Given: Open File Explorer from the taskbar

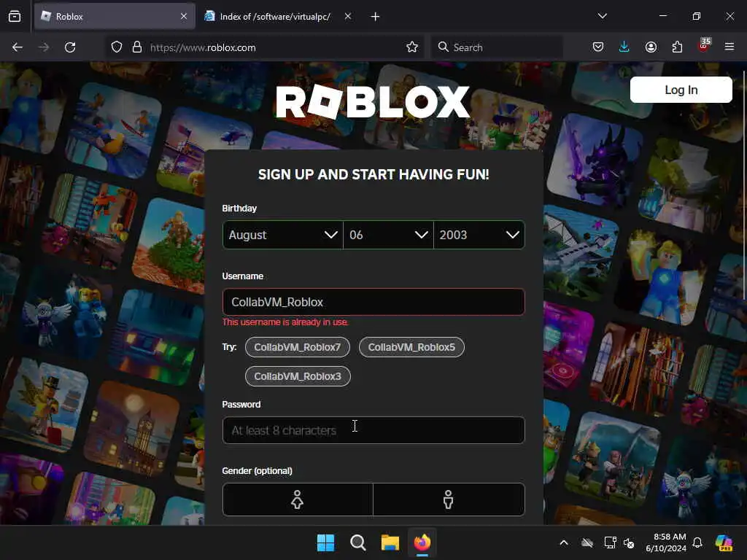Looking at the screenshot, I should 390,542.
